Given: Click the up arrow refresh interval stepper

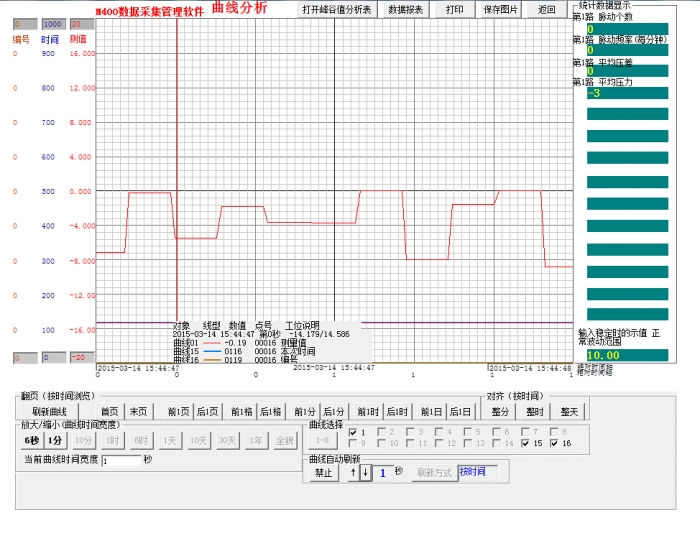Looking at the screenshot, I should [x=353, y=472].
